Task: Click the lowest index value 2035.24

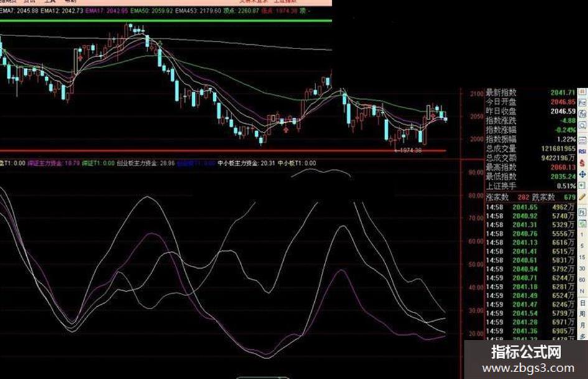Action: tap(563, 176)
